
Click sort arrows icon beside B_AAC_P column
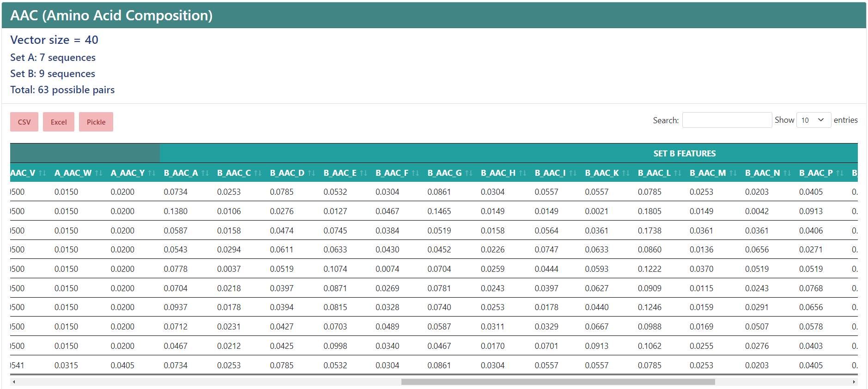840,173
